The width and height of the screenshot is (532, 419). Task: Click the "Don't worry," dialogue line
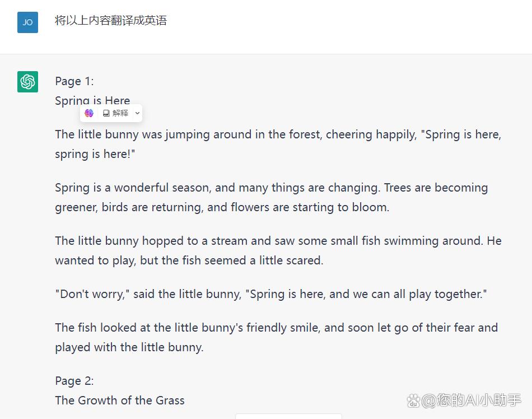pos(270,294)
